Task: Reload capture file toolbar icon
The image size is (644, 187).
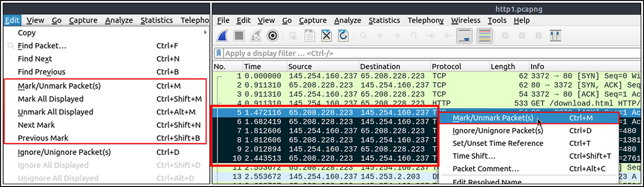Action: 343,36
